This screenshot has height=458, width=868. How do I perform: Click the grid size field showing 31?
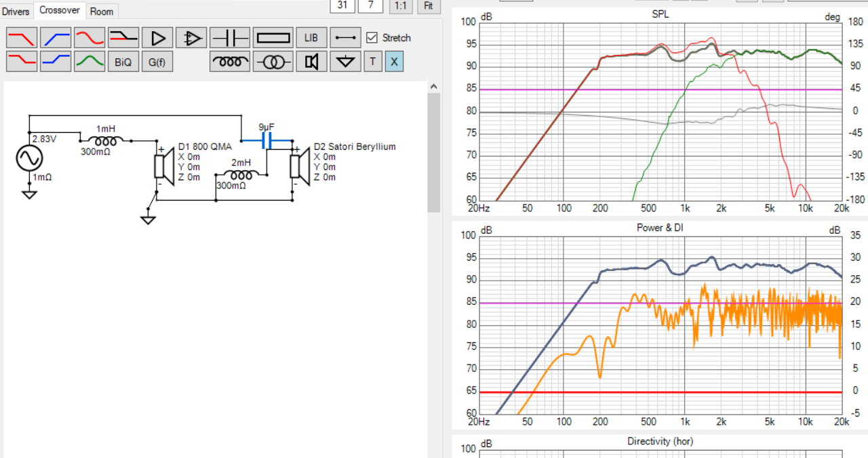click(x=342, y=5)
